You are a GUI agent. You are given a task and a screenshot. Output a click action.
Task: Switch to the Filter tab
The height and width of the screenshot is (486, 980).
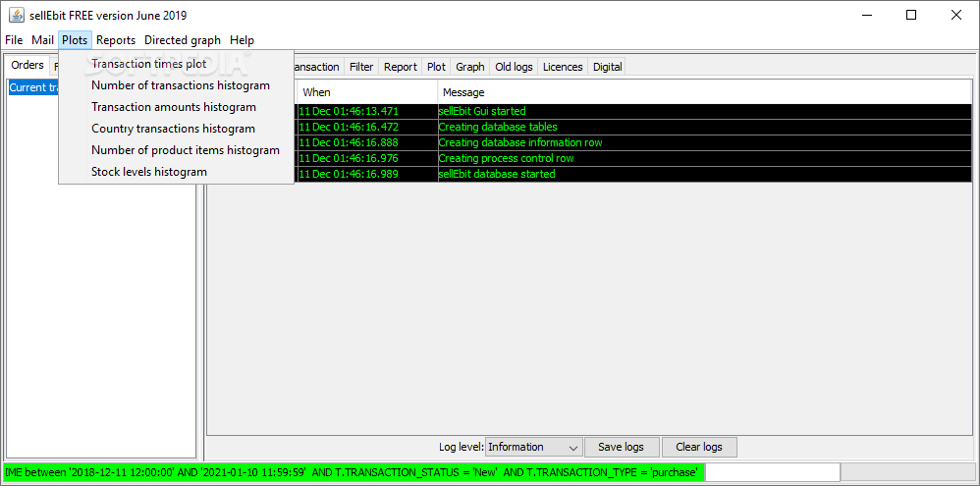361,67
